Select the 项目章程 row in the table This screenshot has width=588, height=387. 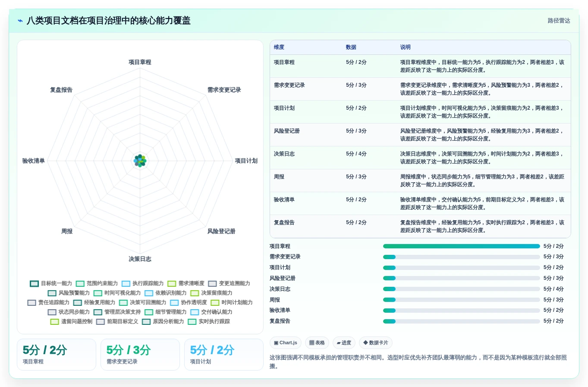(x=420, y=66)
